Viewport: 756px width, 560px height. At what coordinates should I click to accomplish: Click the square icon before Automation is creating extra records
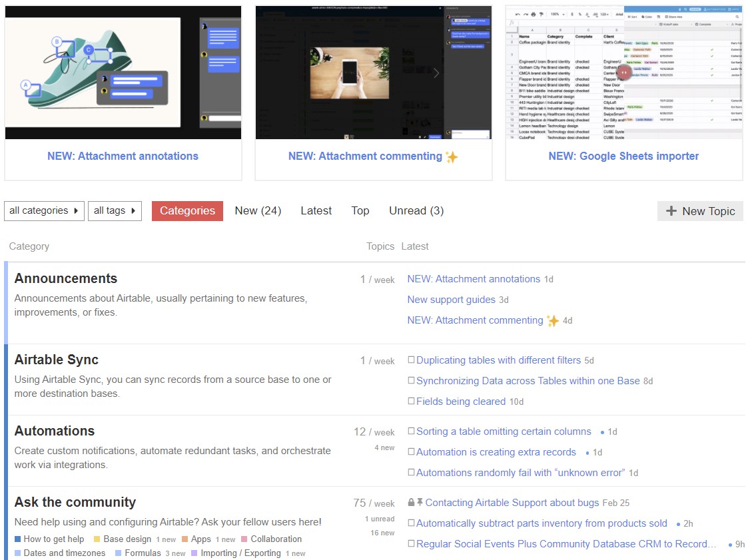[x=411, y=451]
